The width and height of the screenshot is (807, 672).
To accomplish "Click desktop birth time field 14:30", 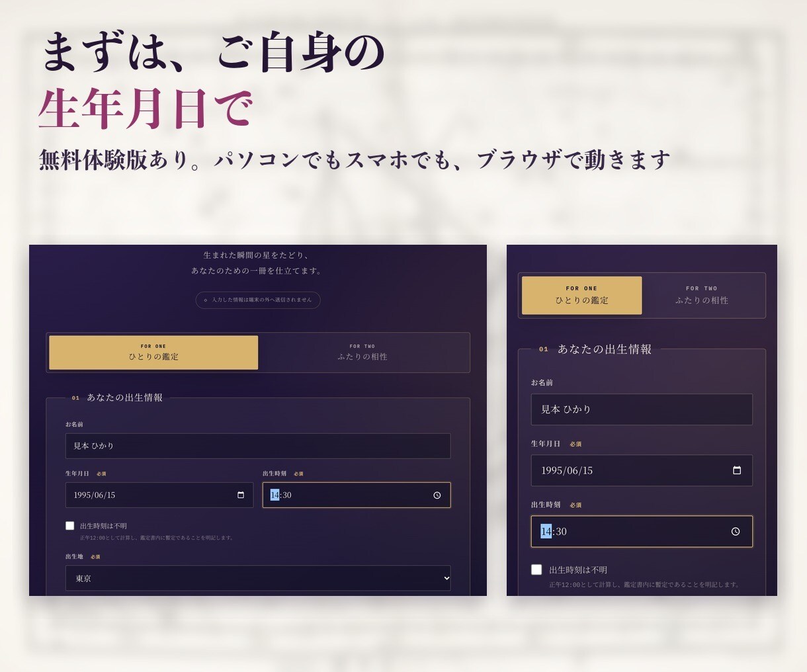I will coord(357,495).
